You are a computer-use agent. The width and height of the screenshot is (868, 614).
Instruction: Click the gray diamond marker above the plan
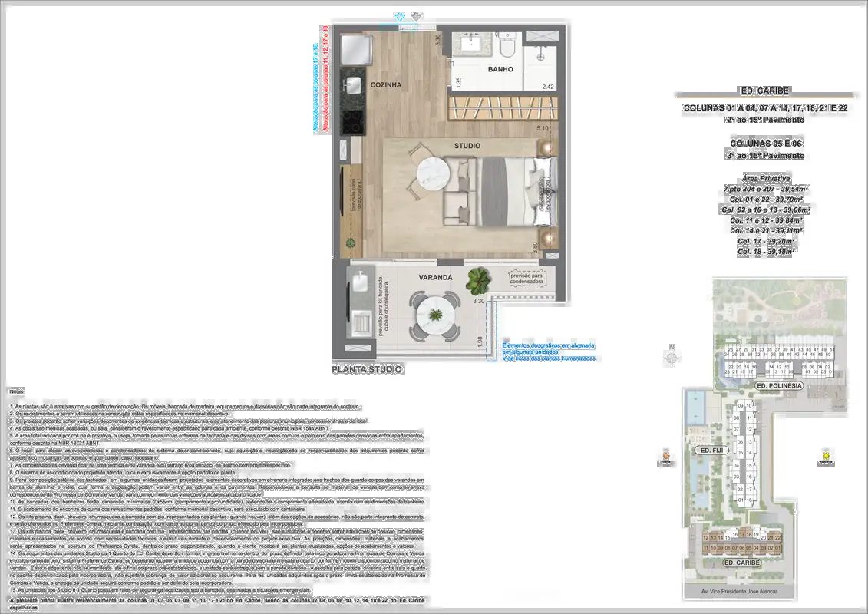coord(417,17)
